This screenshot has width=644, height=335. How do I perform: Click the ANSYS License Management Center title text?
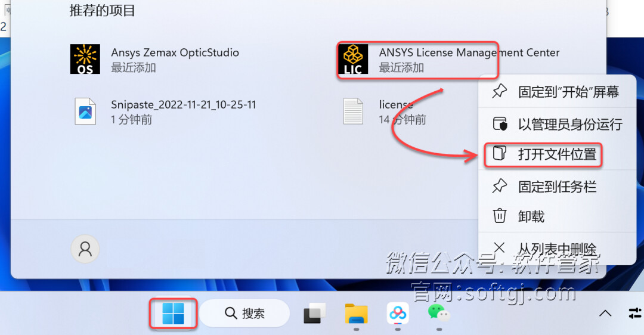(x=469, y=52)
